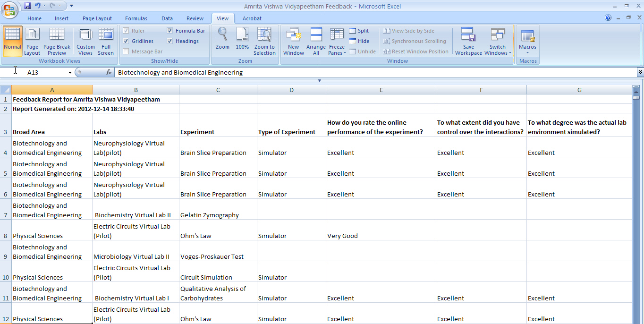Switch to Page Layout view
The width and height of the screenshot is (644, 324).
tap(32, 42)
